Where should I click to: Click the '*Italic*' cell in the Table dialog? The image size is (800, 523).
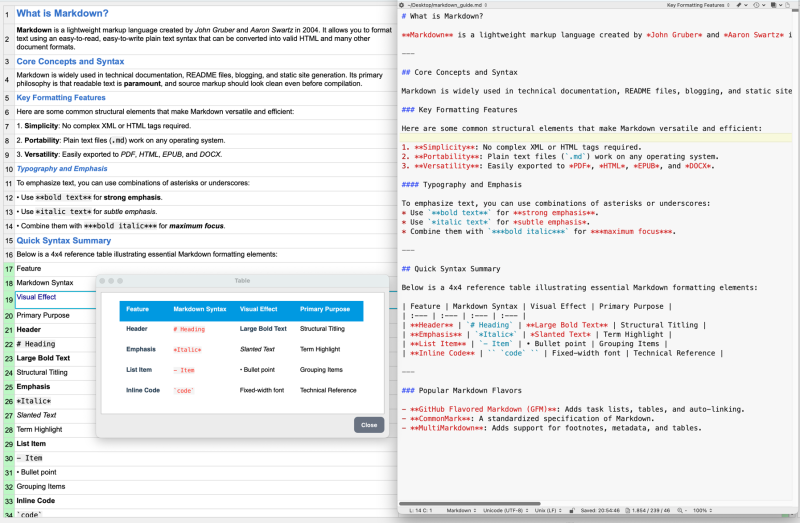(x=187, y=350)
